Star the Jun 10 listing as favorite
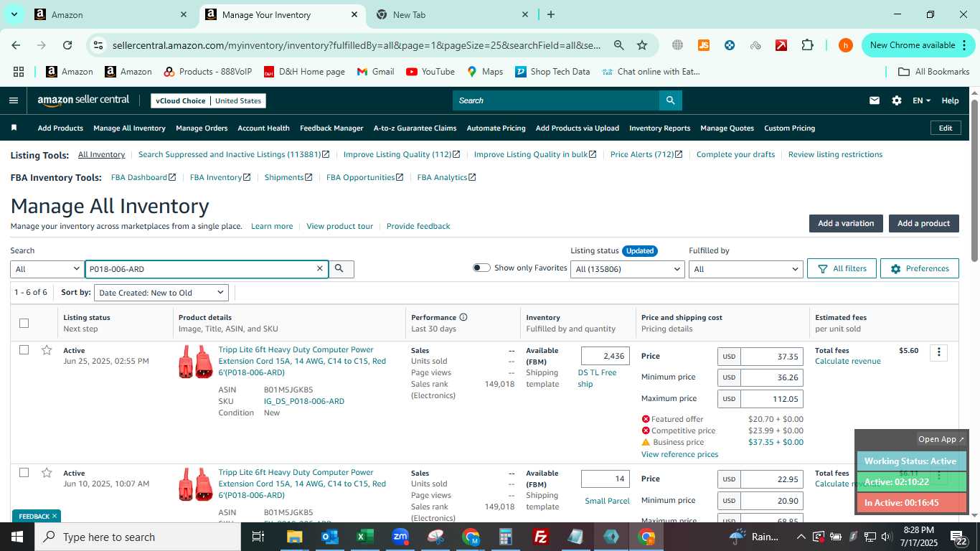This screenshot has height=551, width=980. [x=47, y=473]
